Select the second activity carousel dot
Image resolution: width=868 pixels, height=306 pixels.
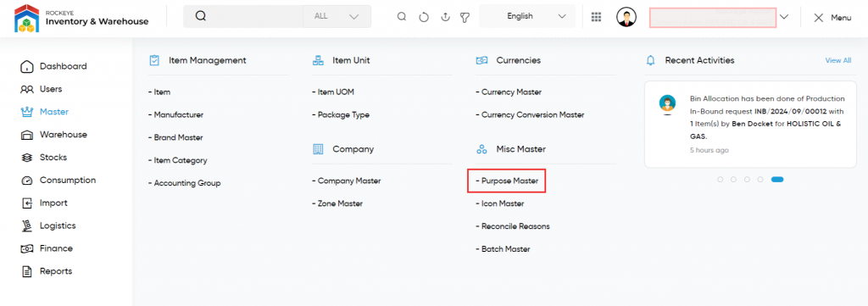coord(733,180)
